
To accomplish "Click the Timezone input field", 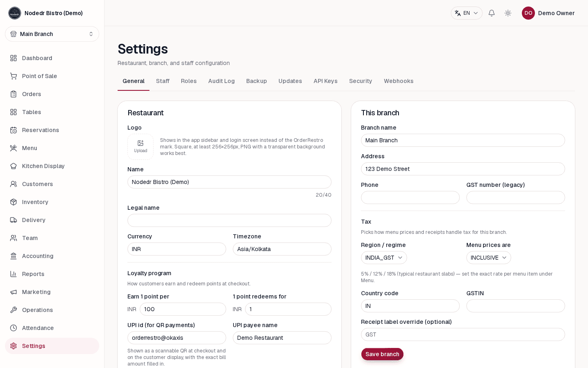I will [x=282, y=249].
